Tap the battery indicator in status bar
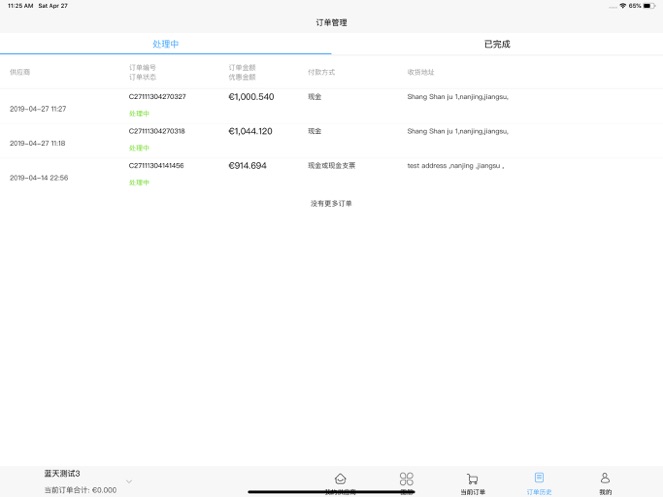 [x=649, y=6]
